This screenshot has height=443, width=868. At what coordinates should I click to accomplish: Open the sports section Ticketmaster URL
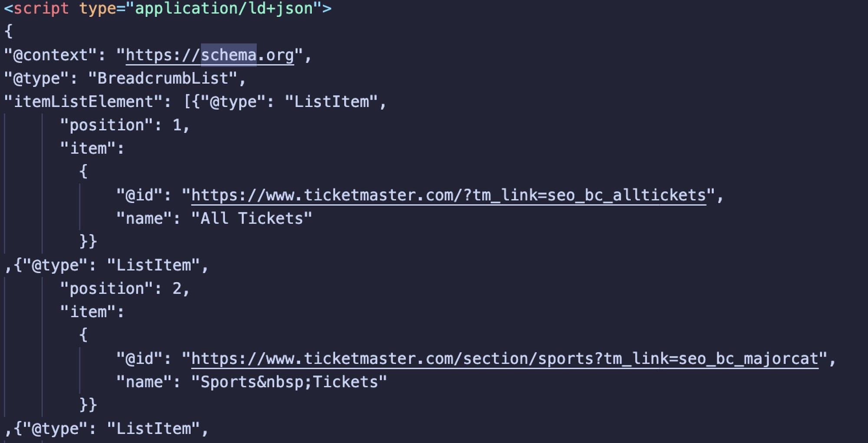pyautogui.click(x=504, y=359)
